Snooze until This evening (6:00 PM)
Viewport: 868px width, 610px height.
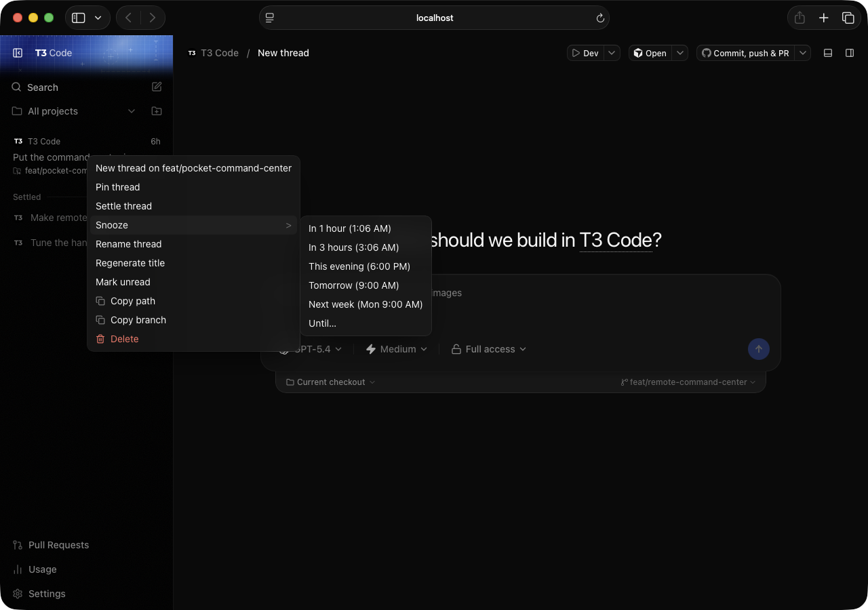(x=366, y=266)
